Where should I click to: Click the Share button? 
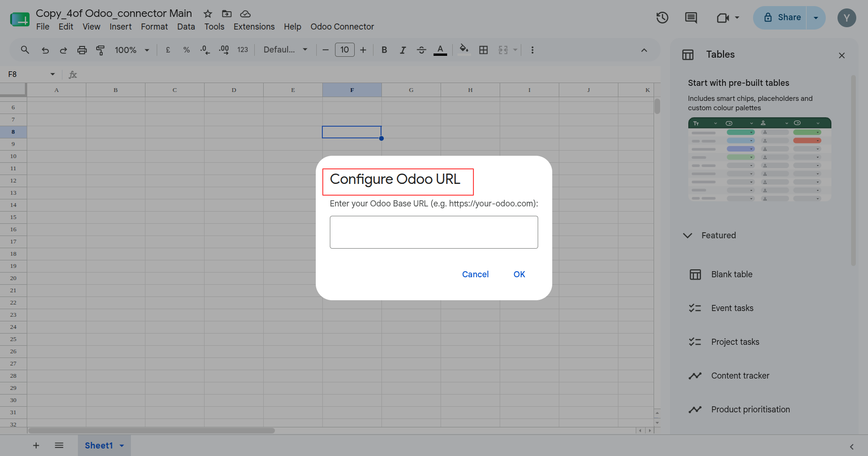(780, 18)
